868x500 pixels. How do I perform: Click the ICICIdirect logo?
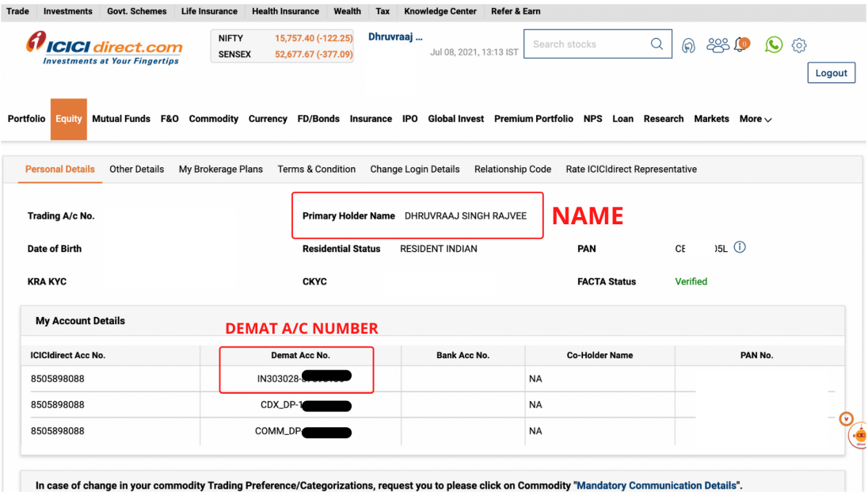click(103, 46)
